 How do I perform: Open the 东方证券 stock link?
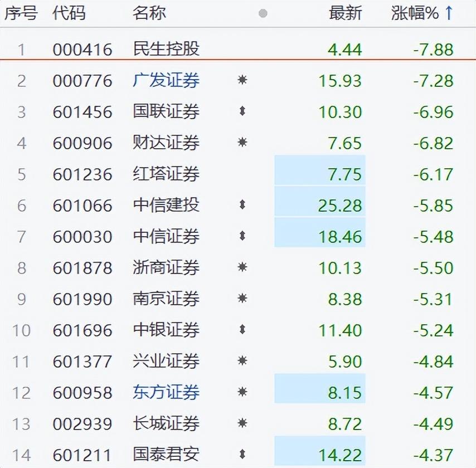pyautogui.click(x=166, y=392)
